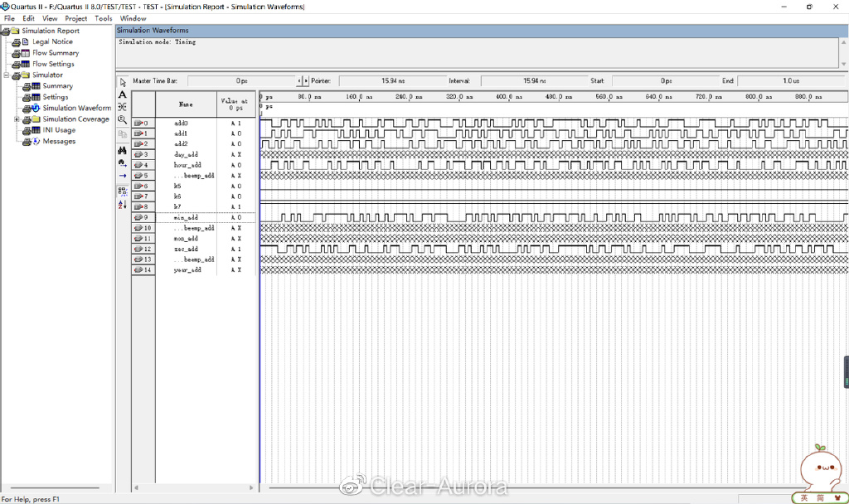Click the simulation mode scrollbar up arrow
849x504 pixels.
click(843, 42)
